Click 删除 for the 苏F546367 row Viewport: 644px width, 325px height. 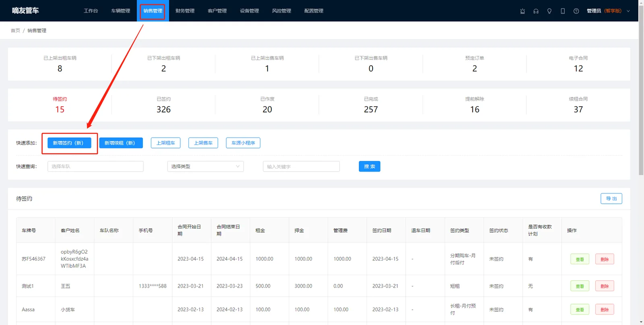point(605,259)
